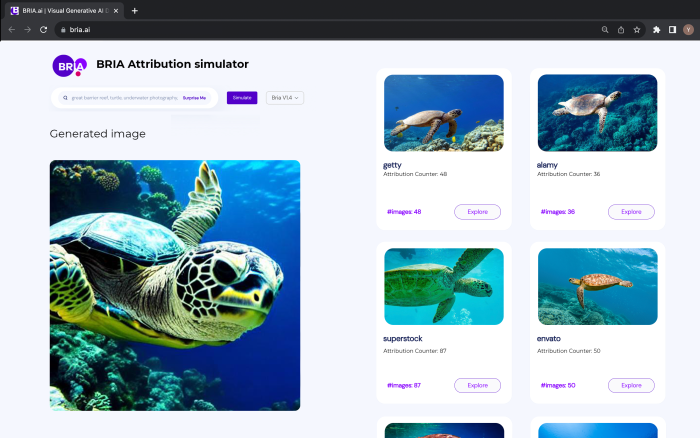Bookmark this page with star

pyautogui.click(x=637, y=30)
